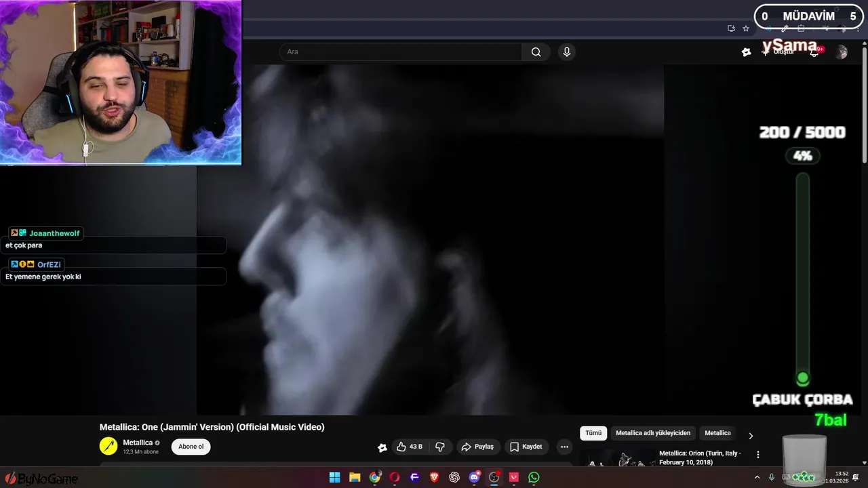The height and width of the screenshot is (488, 868).
Task: Open Opera browser from taskbar
Action: [x=395, y=477]
